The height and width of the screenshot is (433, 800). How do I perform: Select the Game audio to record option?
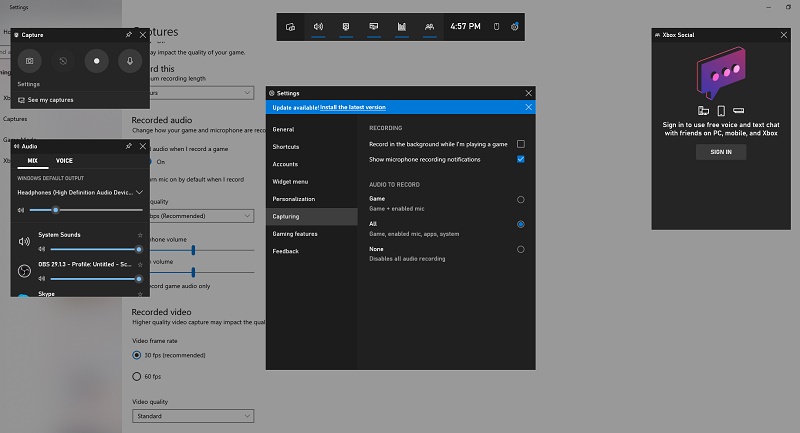pos(521,200)
